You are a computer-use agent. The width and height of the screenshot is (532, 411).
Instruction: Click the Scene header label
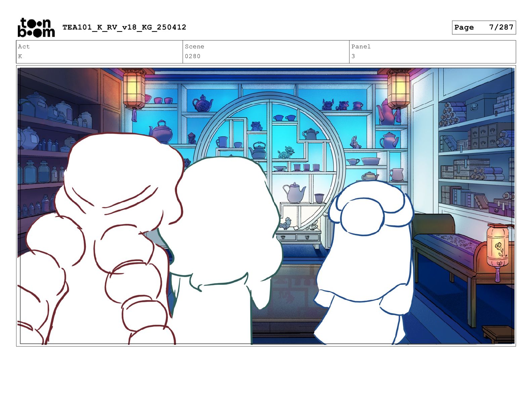point(194,47)
